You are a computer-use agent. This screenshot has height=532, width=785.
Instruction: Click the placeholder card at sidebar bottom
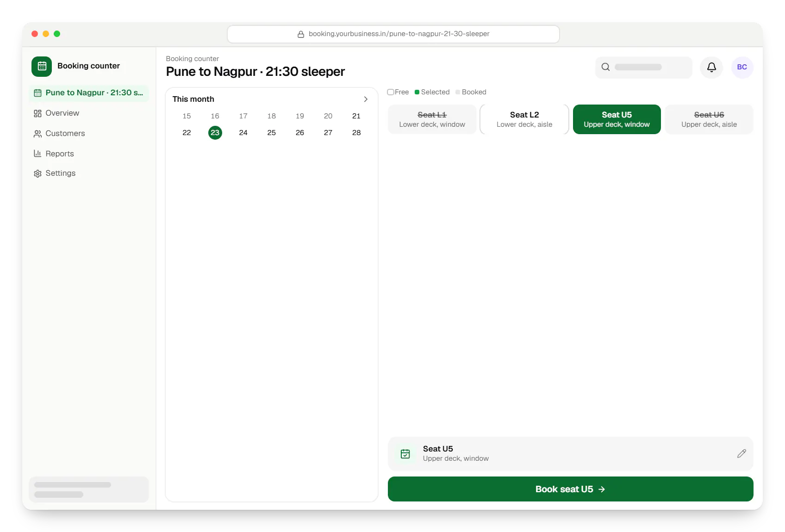tap(89, 489)
